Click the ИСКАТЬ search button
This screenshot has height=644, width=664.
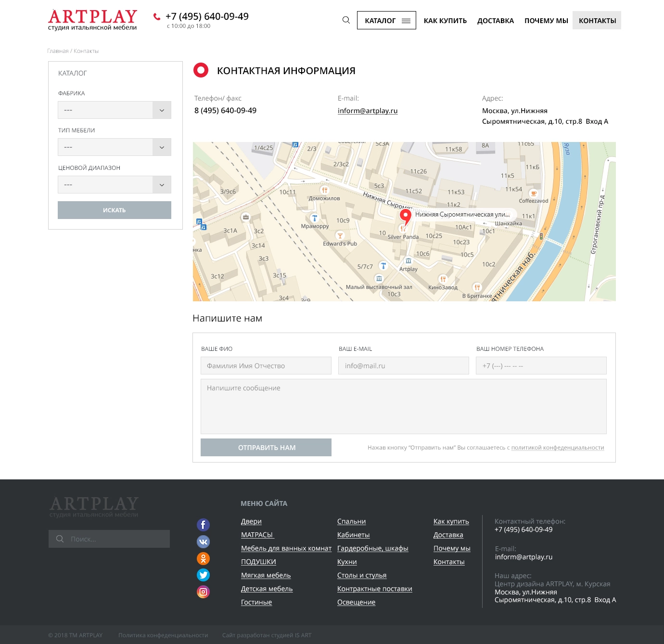click(x=115, y=210)
